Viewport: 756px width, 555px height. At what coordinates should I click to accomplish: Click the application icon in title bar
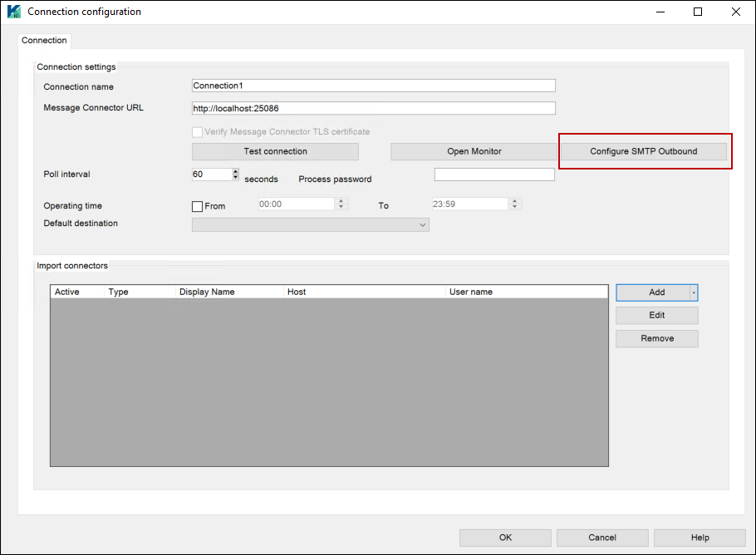coord(13,12)
